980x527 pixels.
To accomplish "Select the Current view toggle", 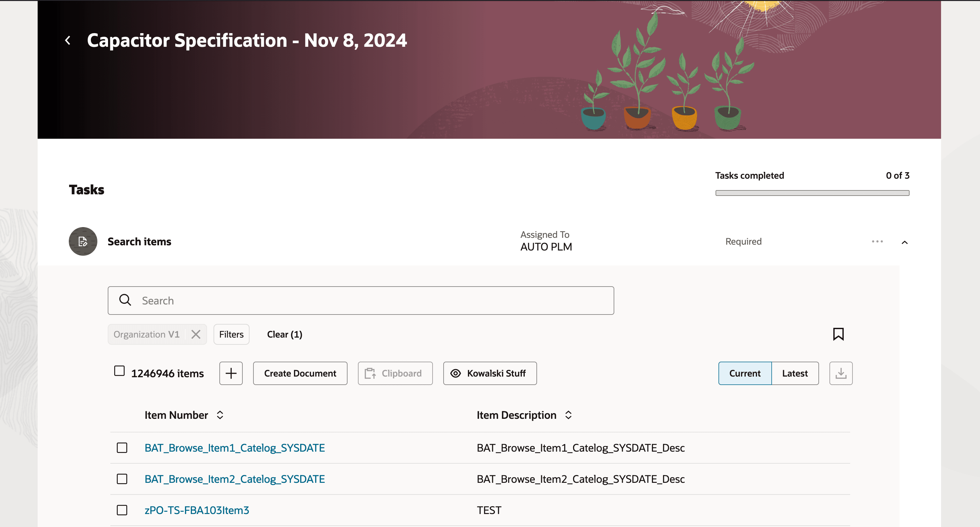I will click(x=744, y=373).
